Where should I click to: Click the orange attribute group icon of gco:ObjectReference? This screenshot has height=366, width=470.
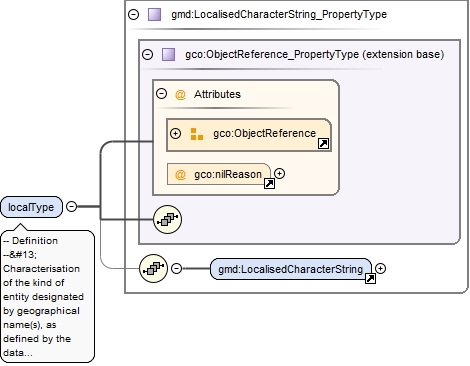197,134
